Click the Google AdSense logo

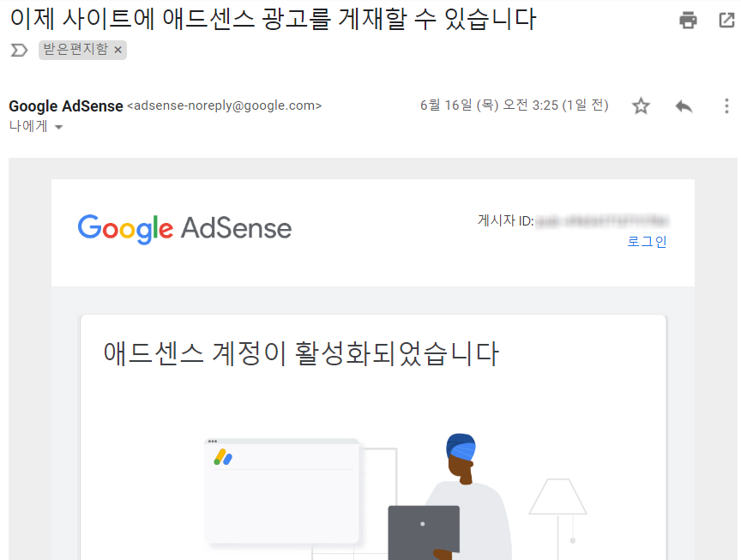[184, 229]
